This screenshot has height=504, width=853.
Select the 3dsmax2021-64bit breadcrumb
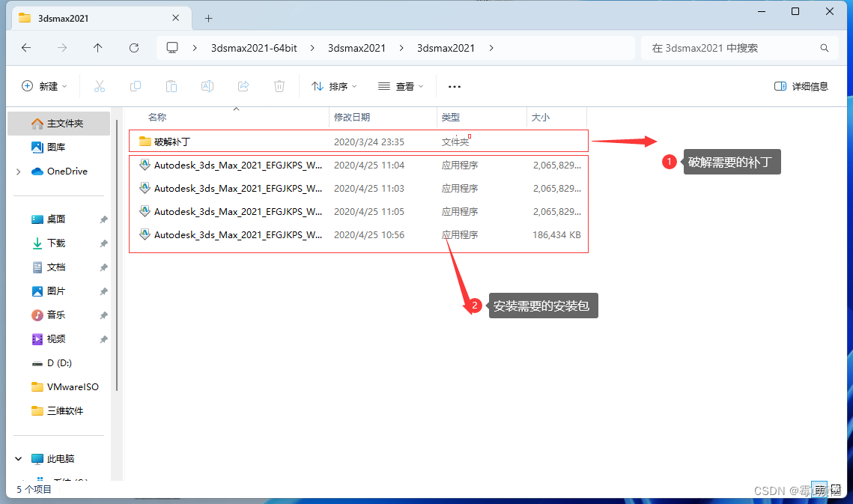click(x=254, y=48)
